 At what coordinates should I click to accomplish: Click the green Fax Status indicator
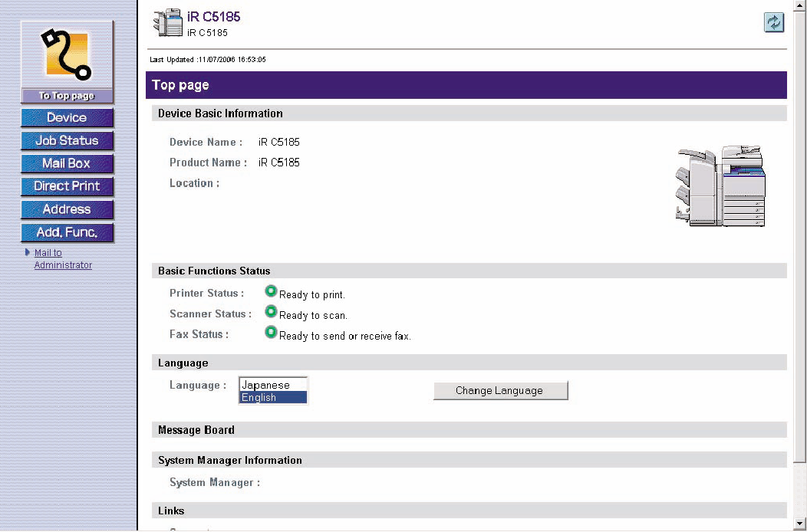click(x=271, y=333)
